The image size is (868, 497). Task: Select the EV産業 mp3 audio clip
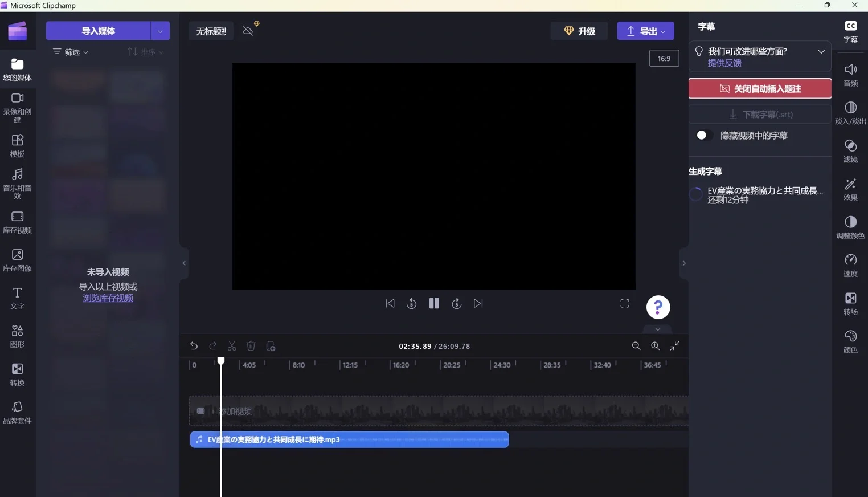pos(349,439)
